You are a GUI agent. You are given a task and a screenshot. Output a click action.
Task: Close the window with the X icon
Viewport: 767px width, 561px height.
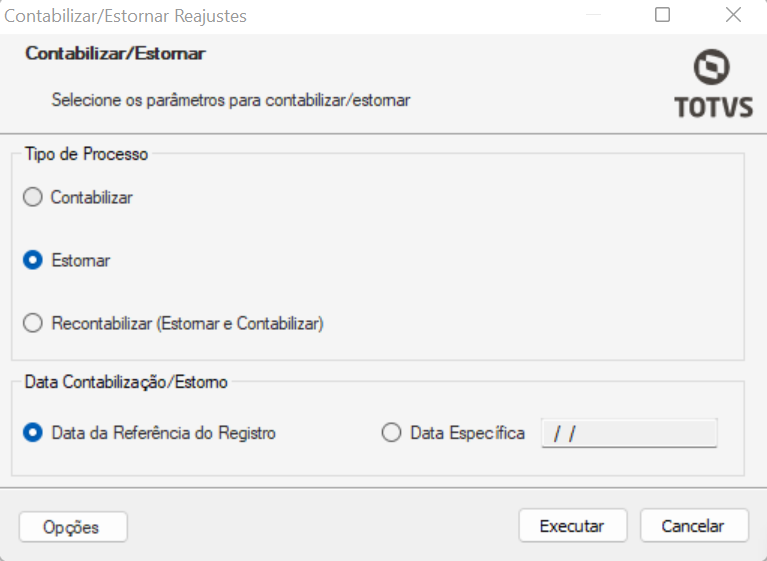click(733, 15)
